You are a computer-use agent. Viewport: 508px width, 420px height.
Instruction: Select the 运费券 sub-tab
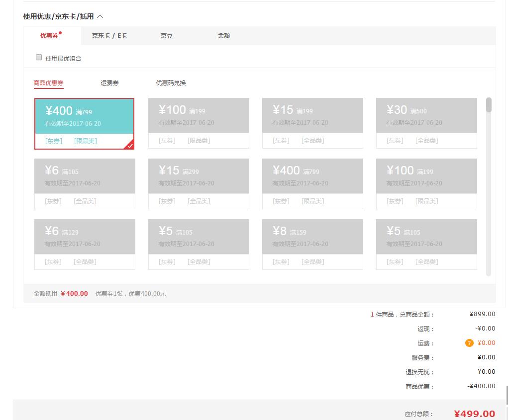tap(109, 83)
